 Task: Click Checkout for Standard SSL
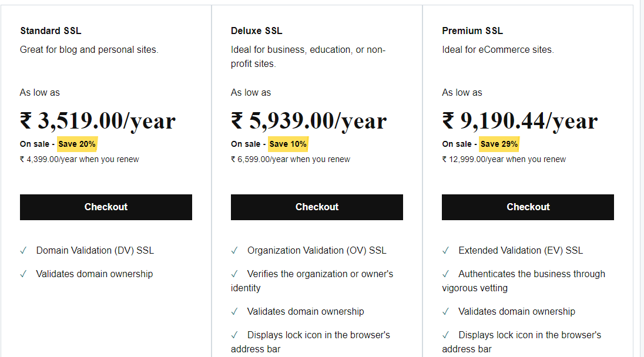click(106, 207)
